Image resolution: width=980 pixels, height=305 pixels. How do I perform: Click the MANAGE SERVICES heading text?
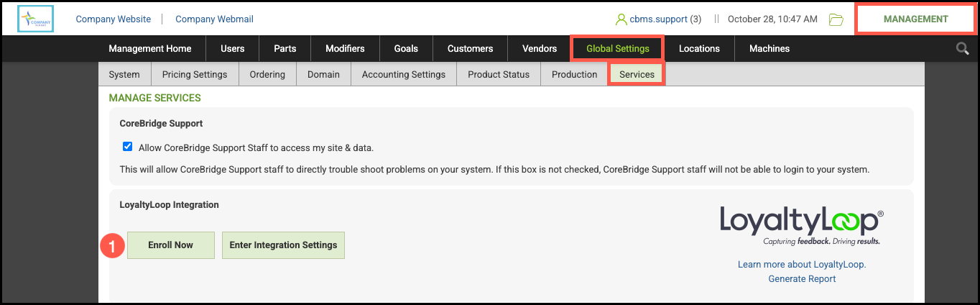click(154, 98)
